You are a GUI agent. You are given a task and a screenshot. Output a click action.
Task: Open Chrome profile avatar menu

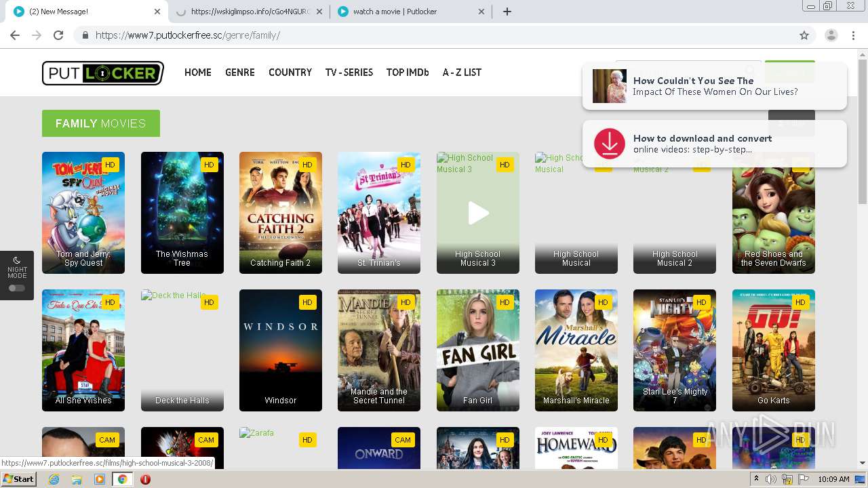tap(831, 35)
